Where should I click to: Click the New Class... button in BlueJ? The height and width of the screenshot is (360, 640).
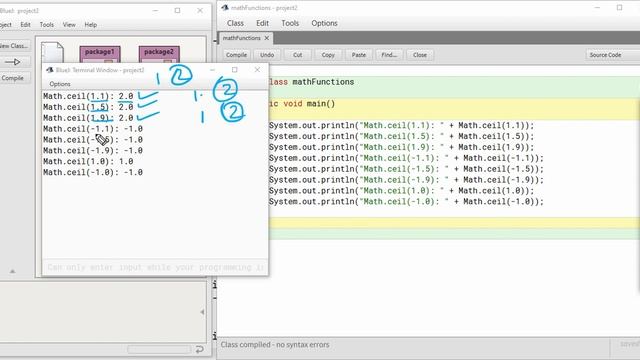click(14, 46)
